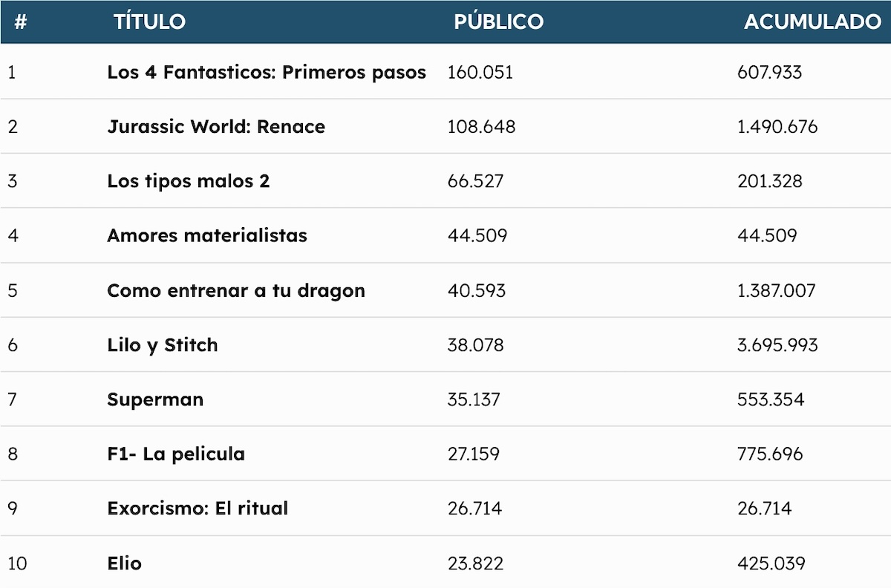The width and height of the screenshot is (891, 588).
Task: Open Como entrenar a tu dragon row
Action: 236,290
